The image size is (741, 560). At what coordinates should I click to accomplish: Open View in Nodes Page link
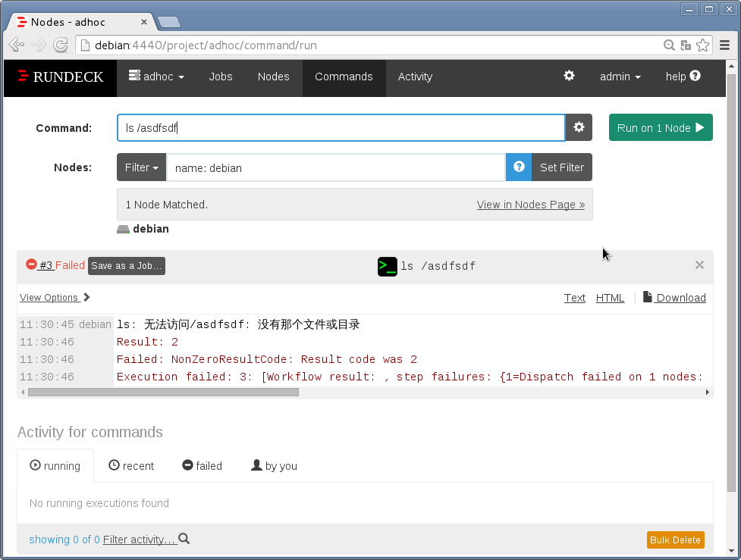coord(530,205)
